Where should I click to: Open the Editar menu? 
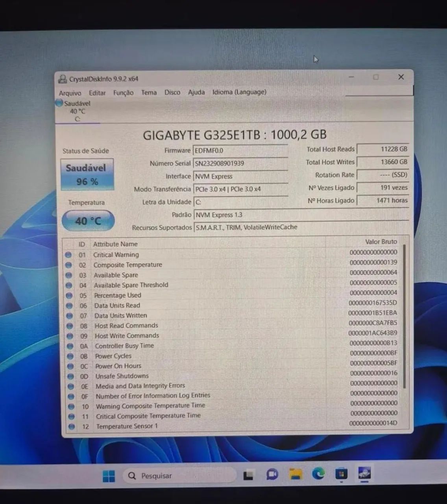point(97,93)
